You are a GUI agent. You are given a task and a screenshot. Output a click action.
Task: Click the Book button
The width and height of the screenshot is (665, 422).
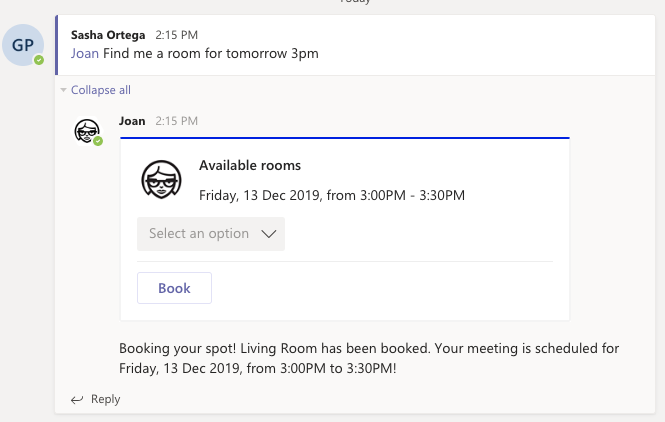[174, 288]
